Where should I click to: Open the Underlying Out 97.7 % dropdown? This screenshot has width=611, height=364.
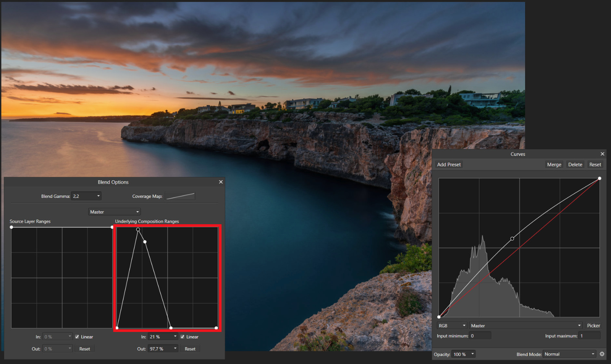click(163, 349)
